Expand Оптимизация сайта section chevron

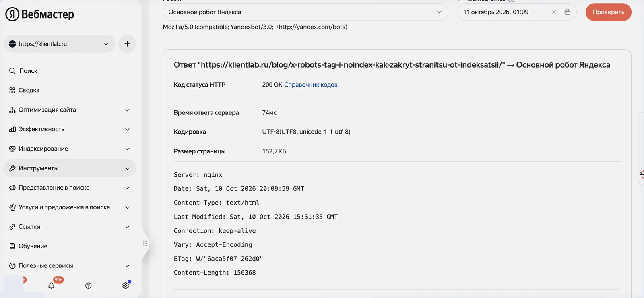127,110
